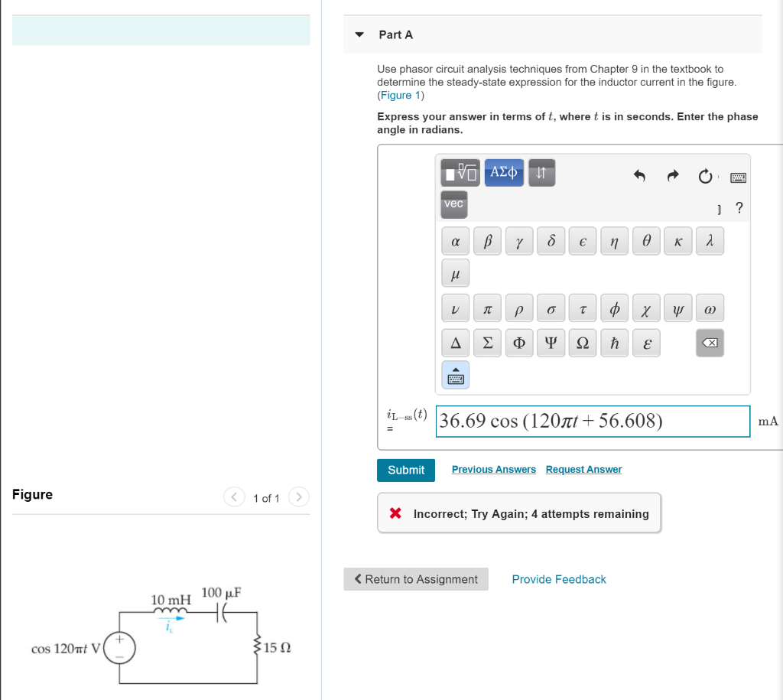Select the omega symbol in the Greek pad
Viewport: 783px width, 700px height.
coord(710,308)
